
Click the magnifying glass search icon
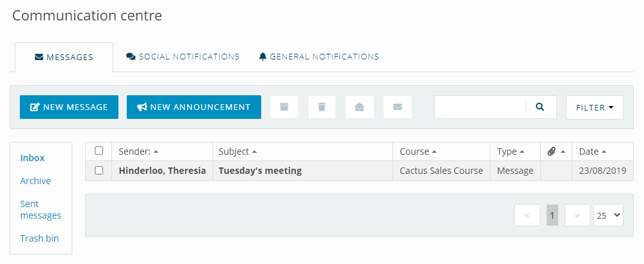coord(540,107)
